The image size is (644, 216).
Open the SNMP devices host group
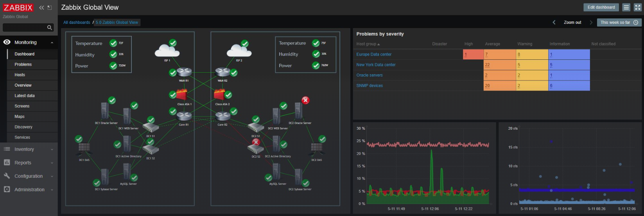(x=370, y=86)
